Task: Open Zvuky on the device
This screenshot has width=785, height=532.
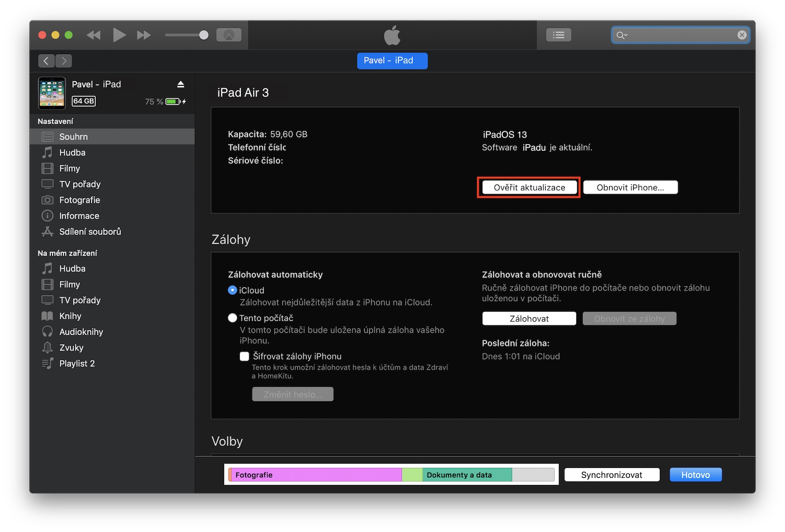Action: click(x=112, y=347)
